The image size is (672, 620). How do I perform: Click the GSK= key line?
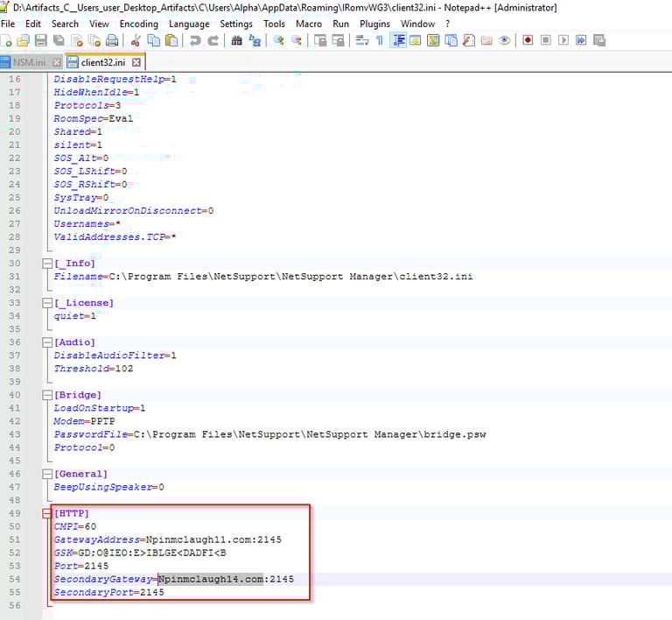pyautogui.click(x=140, y=553)
